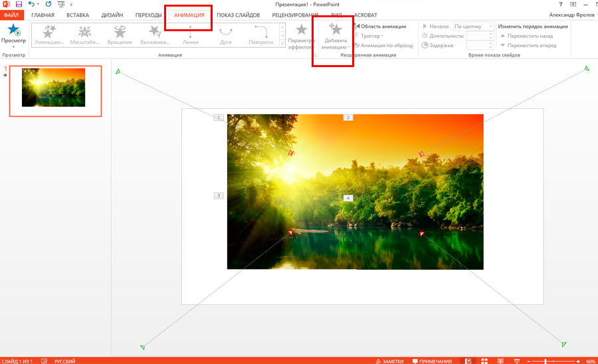Image resolution: width=598 pixels, height=364 pixels.
Task: Select the Линии motion path
Action: (x=190, y=35)
